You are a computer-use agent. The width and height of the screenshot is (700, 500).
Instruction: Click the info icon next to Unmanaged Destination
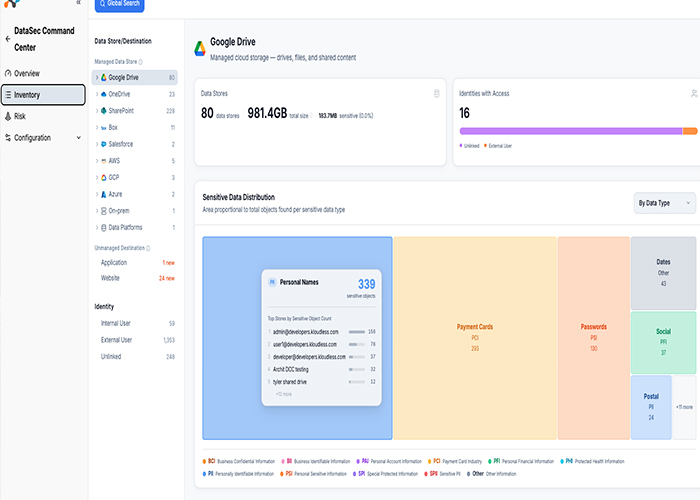(148, 248)
